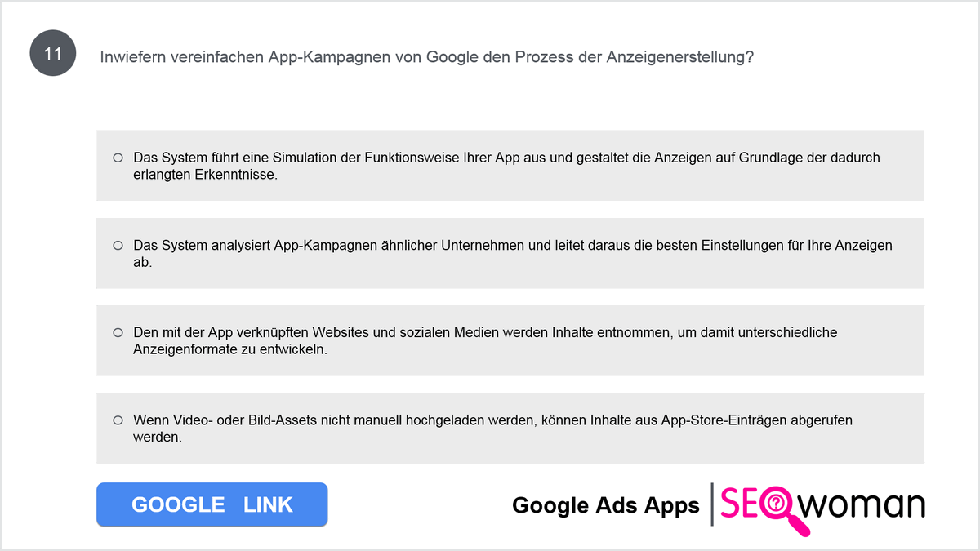
Task: Open the blue GOOGLE LINK button
Action: [212, 504]
